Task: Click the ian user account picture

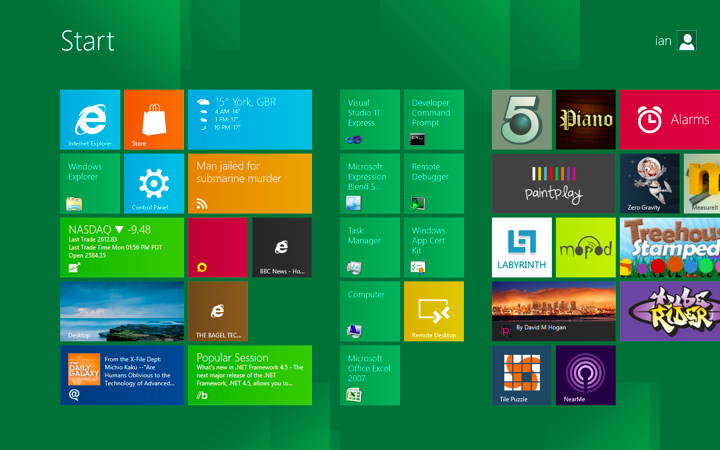Action: (687, 40)
